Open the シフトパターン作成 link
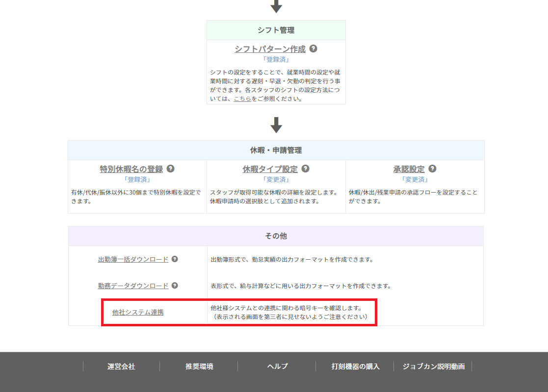 click(270, 49)
